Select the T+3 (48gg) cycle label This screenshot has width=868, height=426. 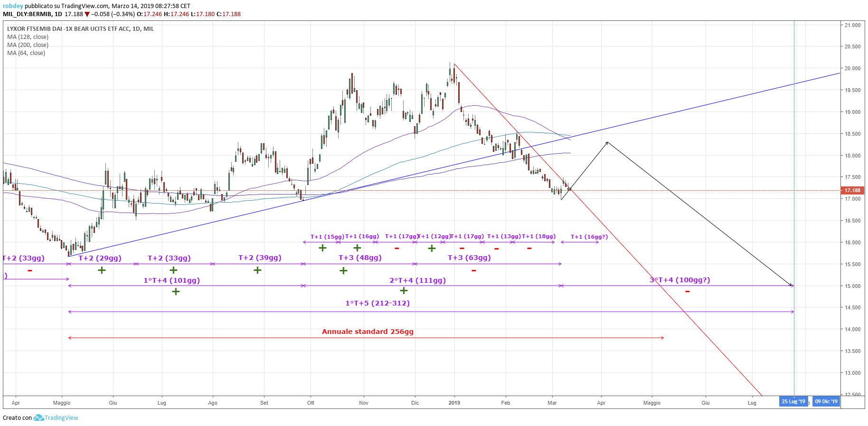click(360, 258)
